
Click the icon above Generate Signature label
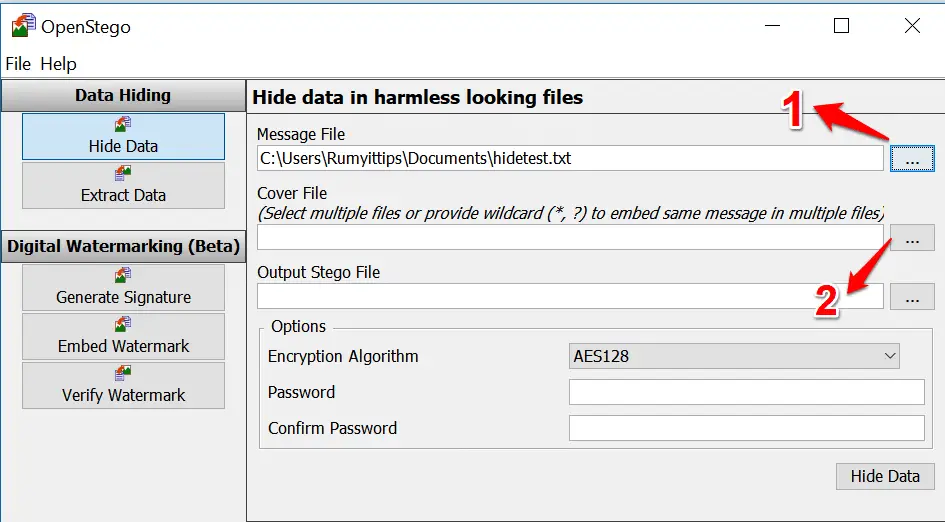(x=123, y=275)
